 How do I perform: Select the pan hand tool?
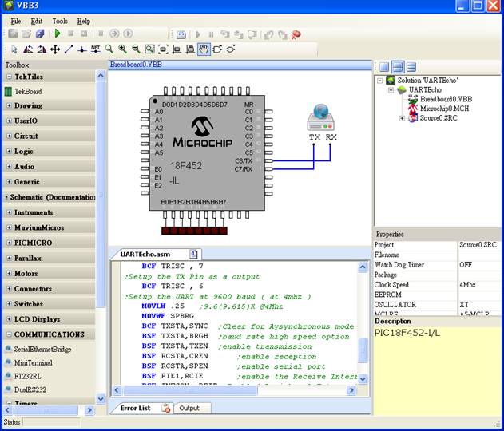[x=204, y=49]
